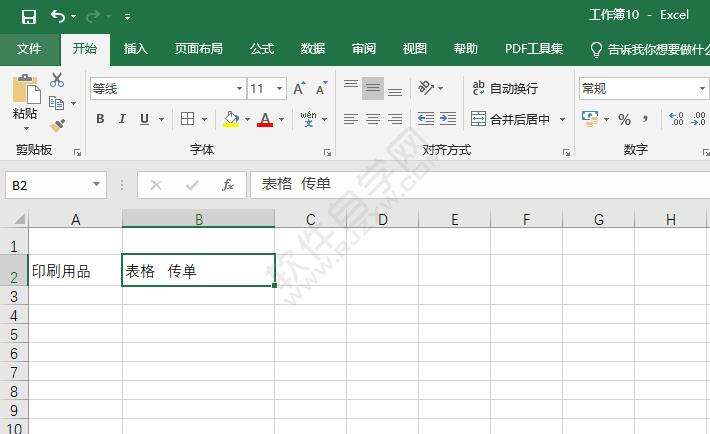710x434 pixels.
Task: Increase decimal places
Action: pos(676,119)
